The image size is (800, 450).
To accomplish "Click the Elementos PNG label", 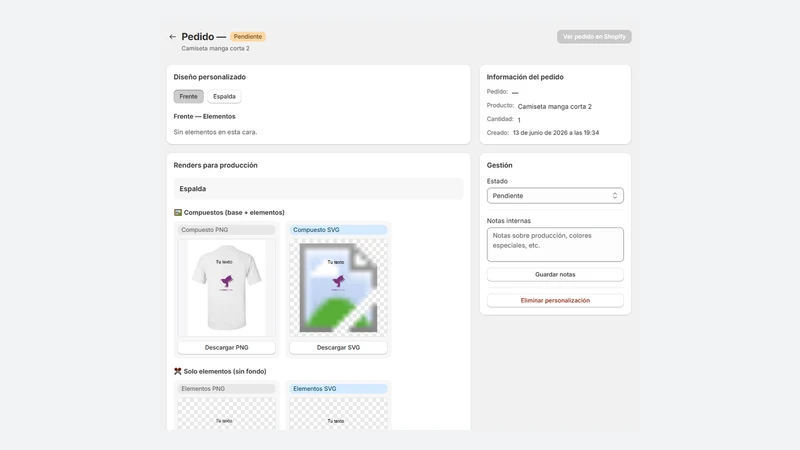I will click(x=227, y=389).
